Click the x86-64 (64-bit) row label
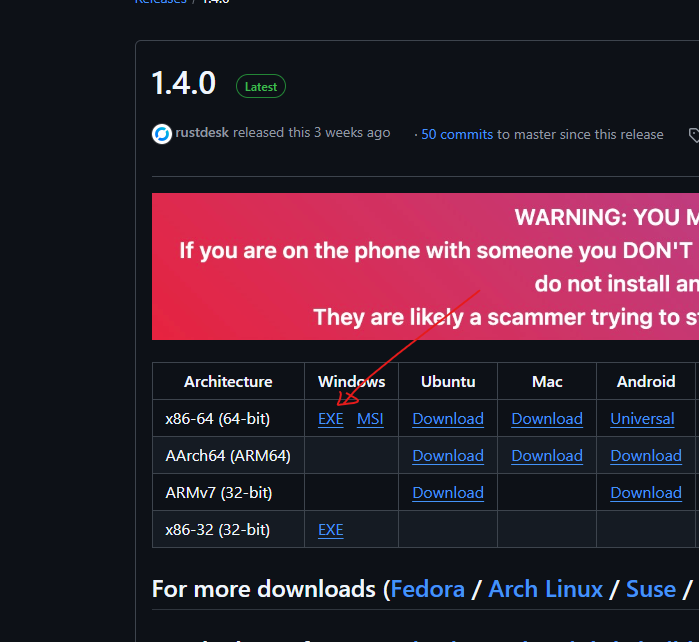 click(x=218, y=419)
